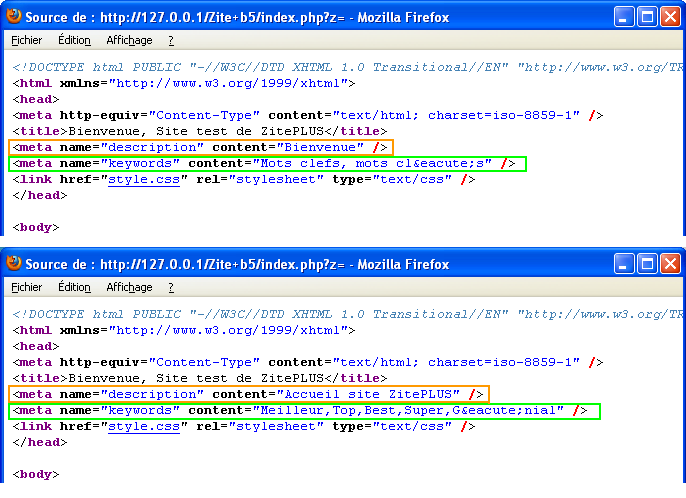Image resolution: width=686 pixels, height=498 pixels.
Task: Click <body> tag in top window
Action: click(x=36, y=227)
